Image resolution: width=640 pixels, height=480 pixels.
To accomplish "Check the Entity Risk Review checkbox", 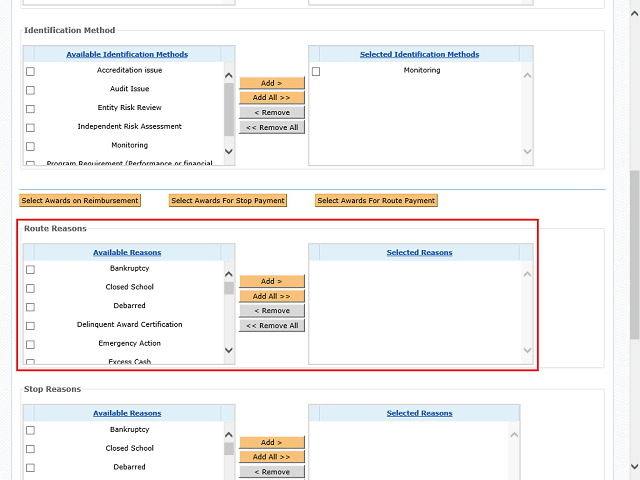I will [30, 109].
